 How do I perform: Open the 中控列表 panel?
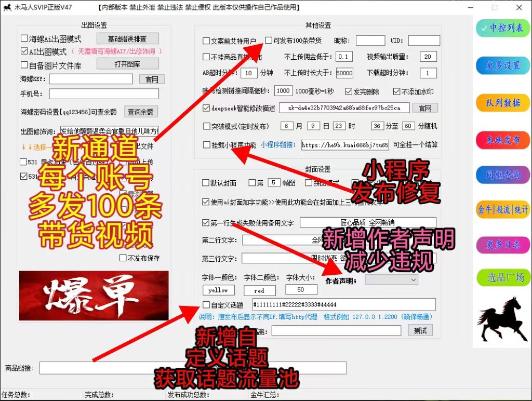pos(502,28)
